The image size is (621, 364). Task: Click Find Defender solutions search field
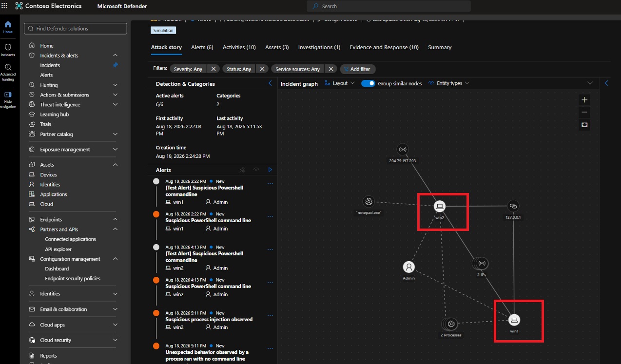click(x=76, y=29)
